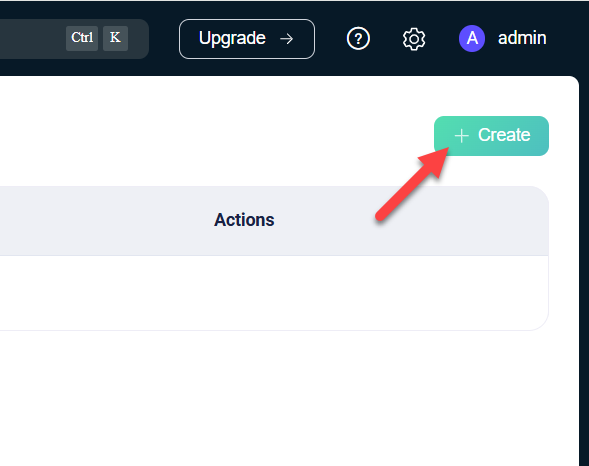Click the purple 'A' user avatar
The height and width of the screenshot is (466, 589).
pyautogui.click(x=472, y=38)
